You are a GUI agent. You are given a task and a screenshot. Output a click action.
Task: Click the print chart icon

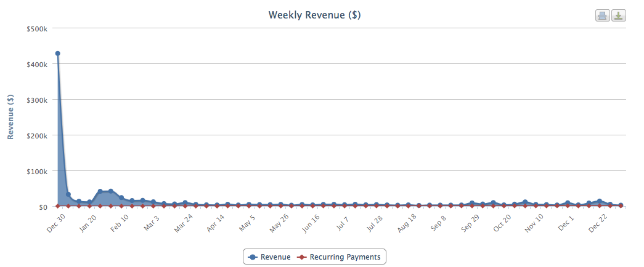click(x=602, y=16)
